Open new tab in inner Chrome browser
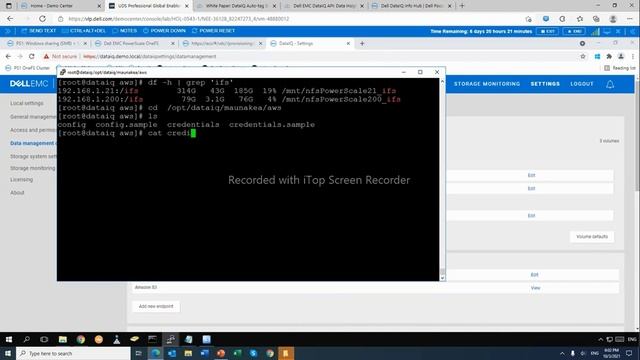 click(x=362, y=43)
